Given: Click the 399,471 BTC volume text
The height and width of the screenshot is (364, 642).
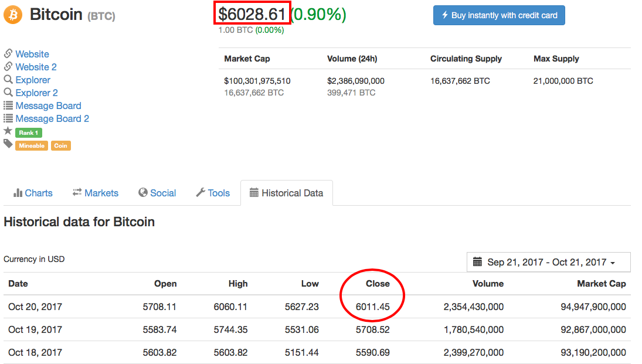Looking at the screenshot, I should point(351,93).
